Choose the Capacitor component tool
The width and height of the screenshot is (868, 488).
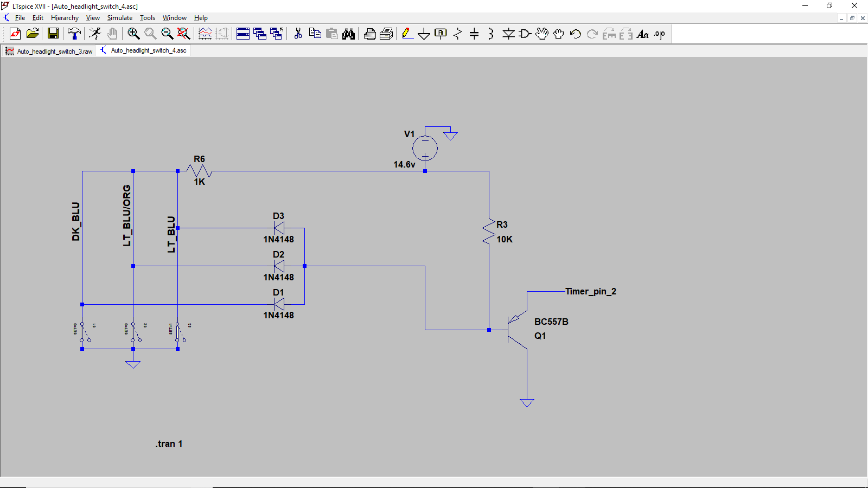[x=474, y=34]
